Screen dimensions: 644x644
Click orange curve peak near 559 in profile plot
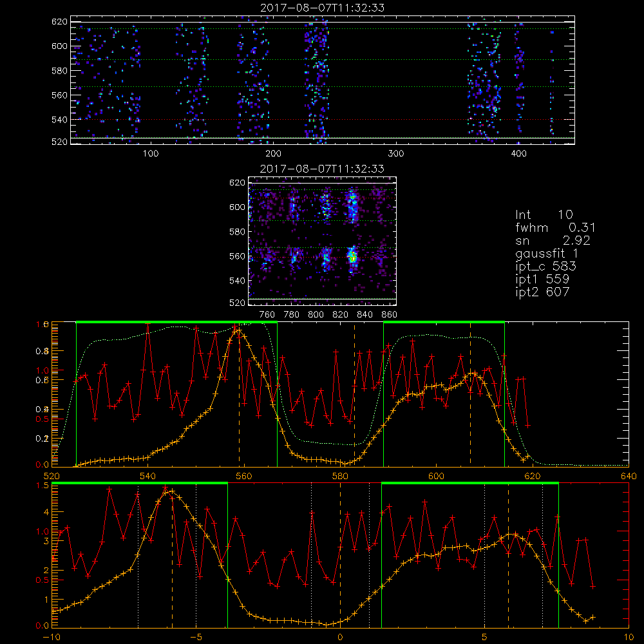pos(238,330)
